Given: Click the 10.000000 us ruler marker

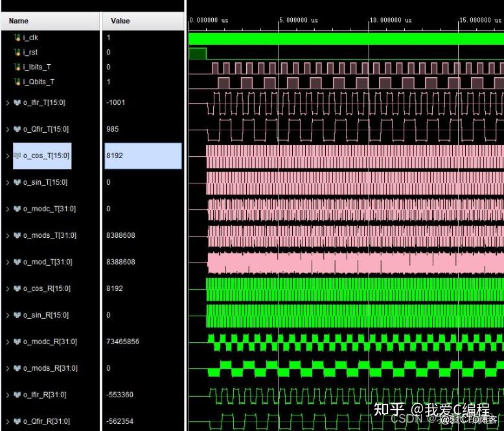Looking at the screenshot, I should 390,20.
